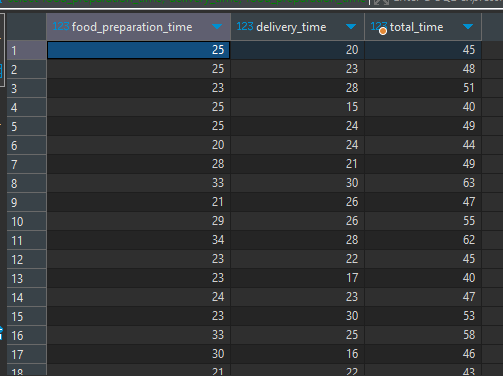Select total_time value 45 in row 1
Screen dimensions: 503x376
click(423, 50)
